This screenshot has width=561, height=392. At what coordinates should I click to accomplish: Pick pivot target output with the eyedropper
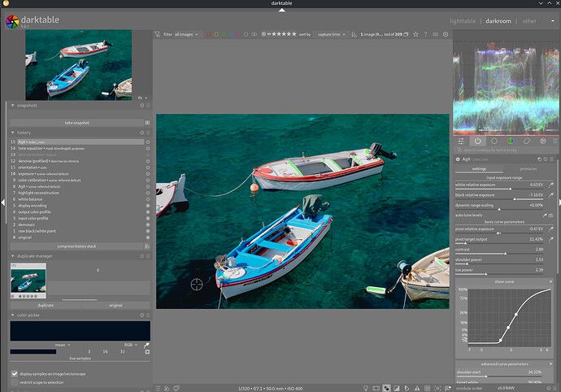click(x=551, y=239)
